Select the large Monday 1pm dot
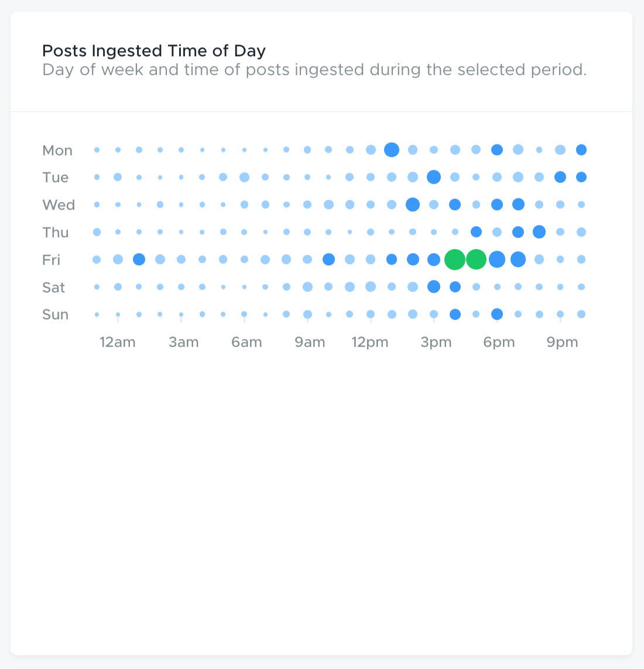This screenshot has width=644, height=669. tap(392, 150)
